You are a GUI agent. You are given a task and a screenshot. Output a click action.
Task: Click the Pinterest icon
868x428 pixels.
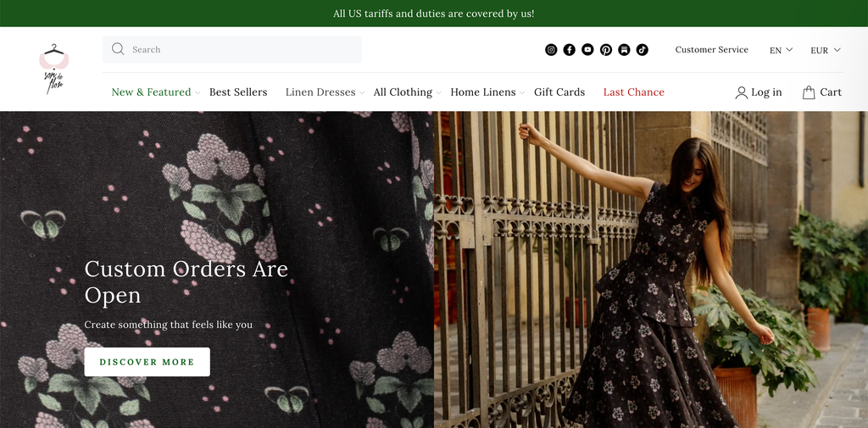click(x=605, y=50)
